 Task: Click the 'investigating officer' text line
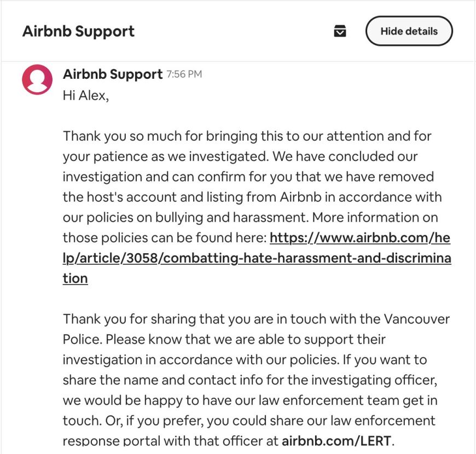(250, 380)
